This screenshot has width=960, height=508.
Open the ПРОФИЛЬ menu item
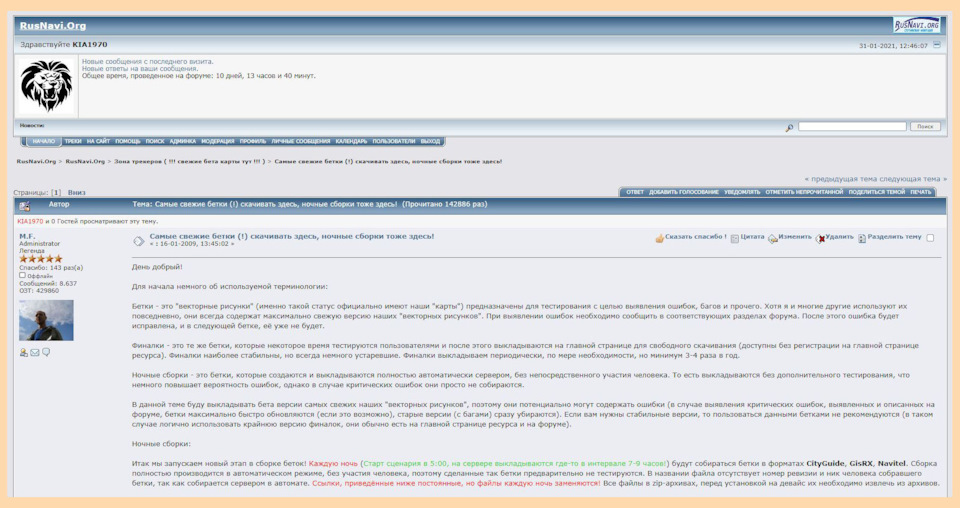(x=253, y=141)
